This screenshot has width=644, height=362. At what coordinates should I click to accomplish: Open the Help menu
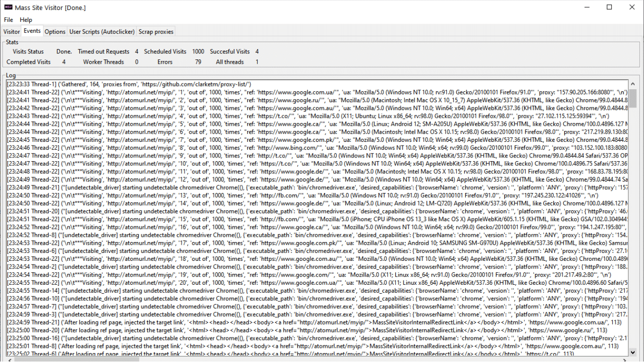click(26, 20)
